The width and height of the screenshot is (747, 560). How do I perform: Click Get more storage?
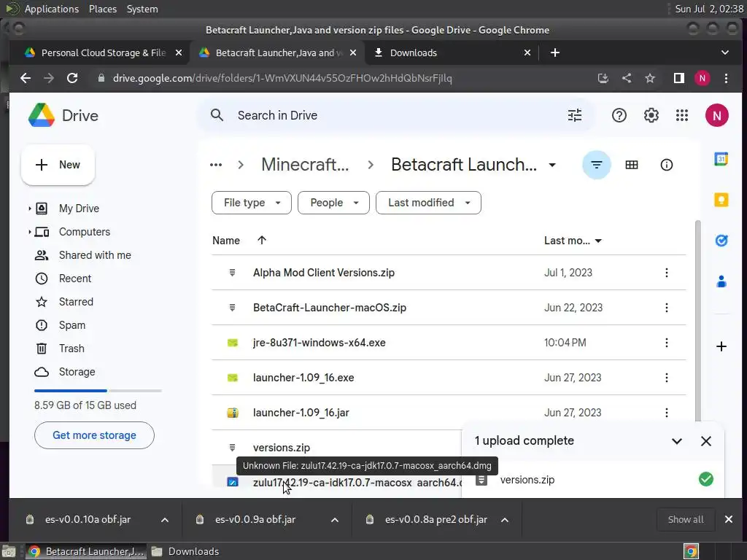pyautogui.click(x=94, y=435)
